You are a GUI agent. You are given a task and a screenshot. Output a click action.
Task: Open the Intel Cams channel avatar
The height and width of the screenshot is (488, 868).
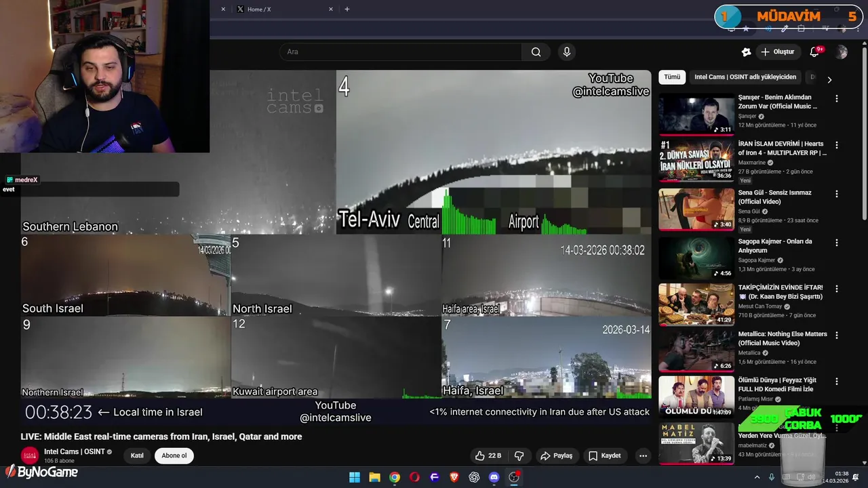(30, 455)
